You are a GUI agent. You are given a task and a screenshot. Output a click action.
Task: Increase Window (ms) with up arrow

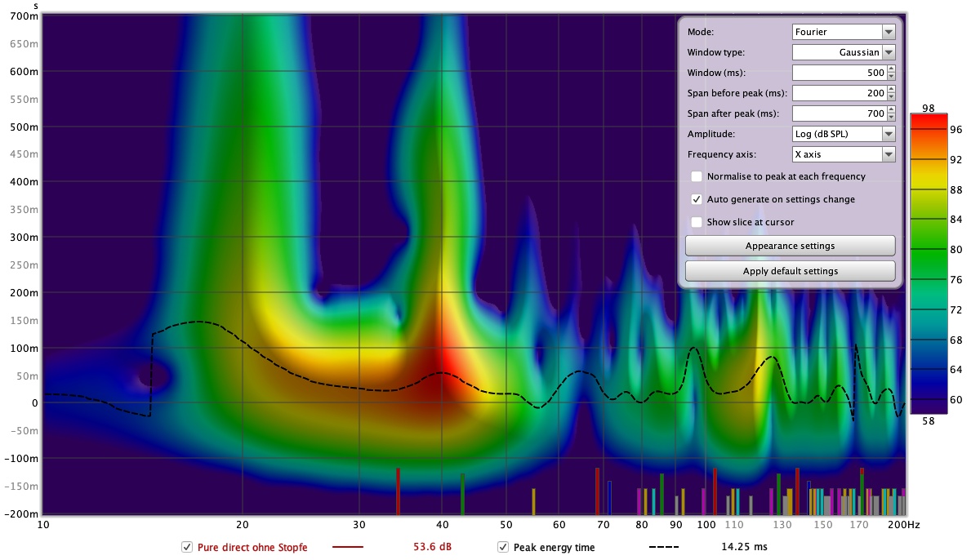pyautogui.click(x=891, y=69)
